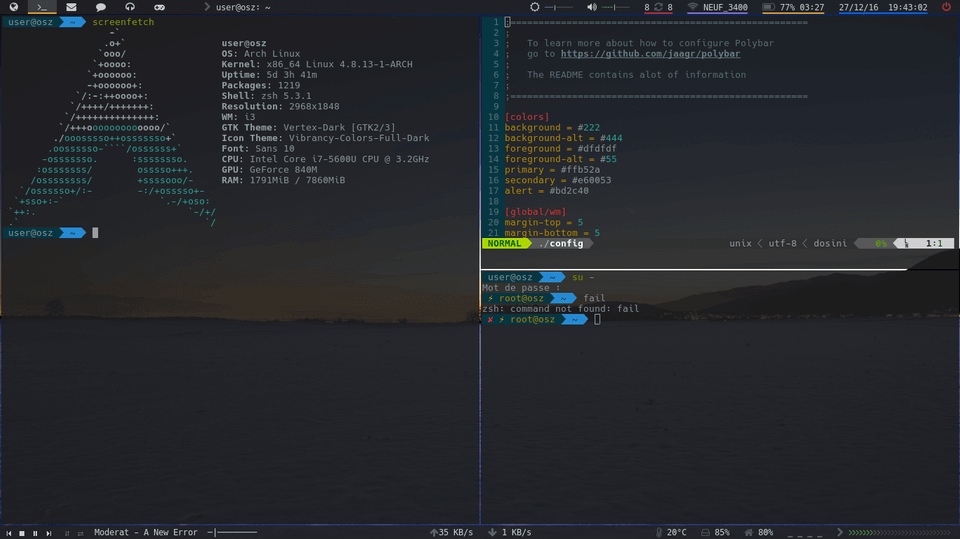
Task: Click the dosini filetype indicator
Action: point(830,243)
